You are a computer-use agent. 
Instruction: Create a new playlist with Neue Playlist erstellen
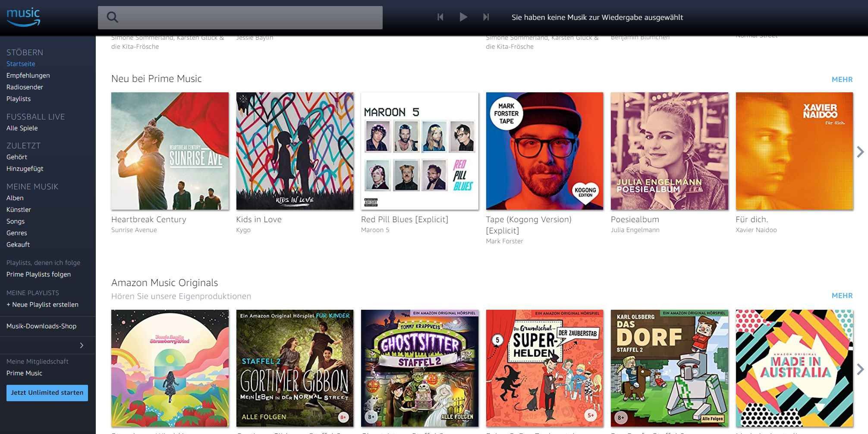42,305
